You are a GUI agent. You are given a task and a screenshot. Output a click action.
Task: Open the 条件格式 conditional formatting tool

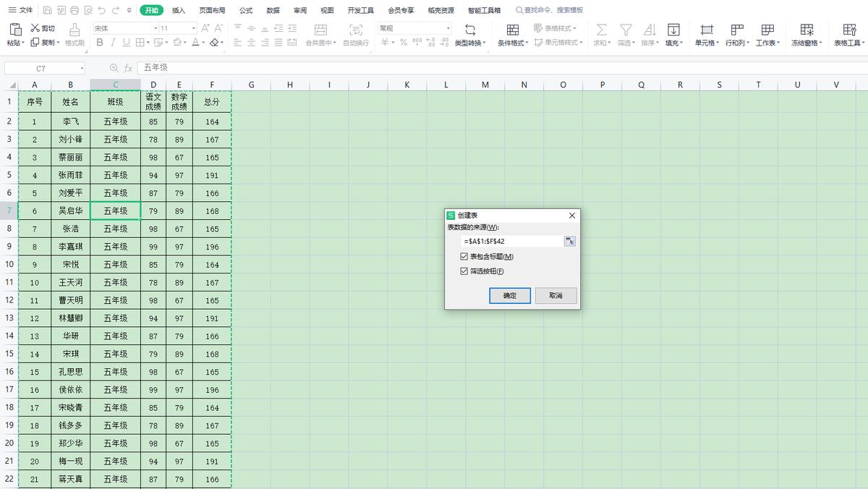coord(512,30)
